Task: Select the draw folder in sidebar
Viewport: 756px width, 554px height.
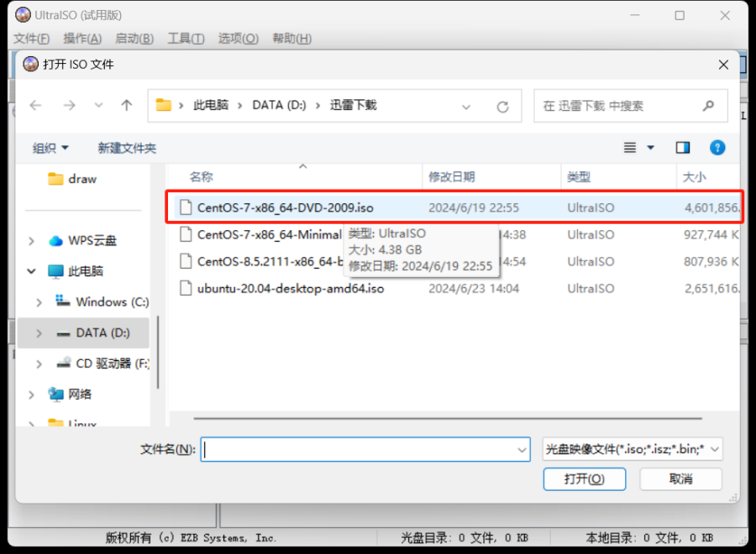Action: 72,179
